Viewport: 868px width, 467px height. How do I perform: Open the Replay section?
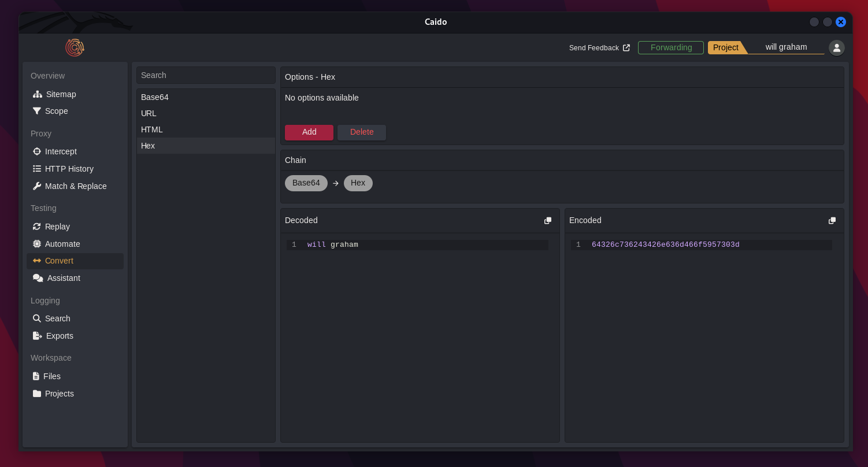75,227
